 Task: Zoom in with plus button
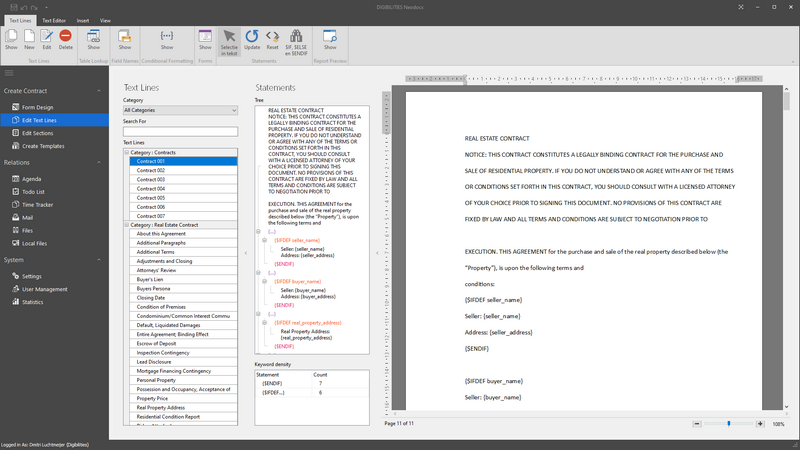(x=760, y=424)
